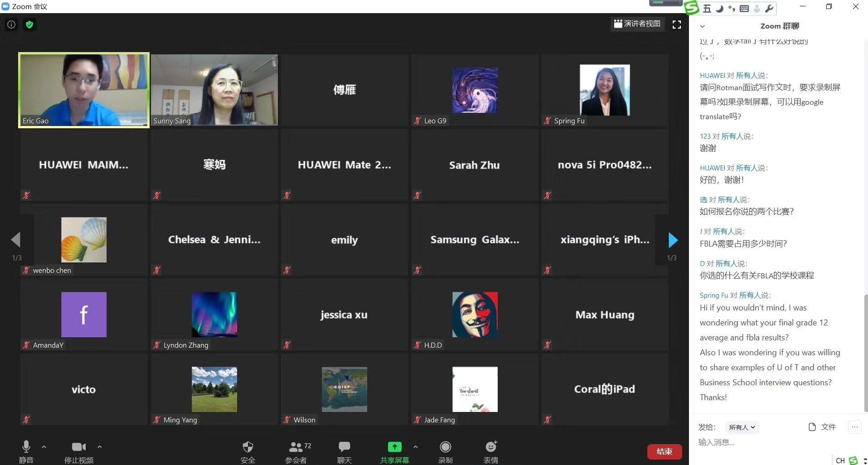Expand share screen options arrow
The height and width of the screenshot is (465, 868).
click(416, 447)
